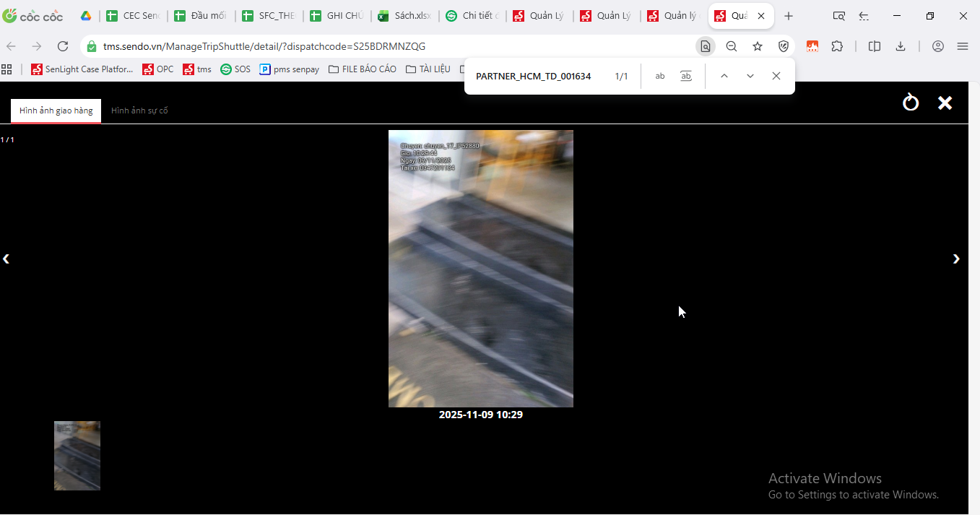Expand the FILE BÁO CÁO bookmark folder

click(363, 69)
